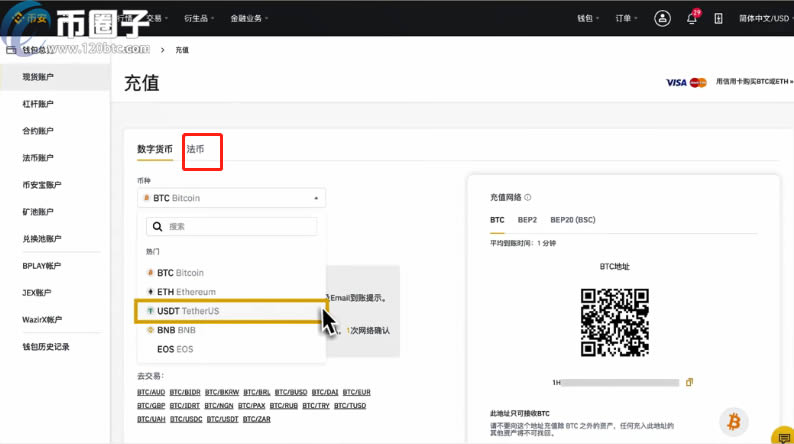Open the 钱包 dropdown in header
This screenshot has width=794, height=444.
tap(589, 18)
